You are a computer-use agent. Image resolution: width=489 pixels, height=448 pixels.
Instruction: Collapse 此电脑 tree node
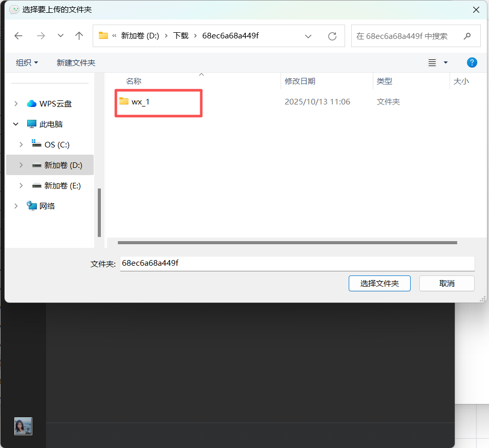pos(16,124)
